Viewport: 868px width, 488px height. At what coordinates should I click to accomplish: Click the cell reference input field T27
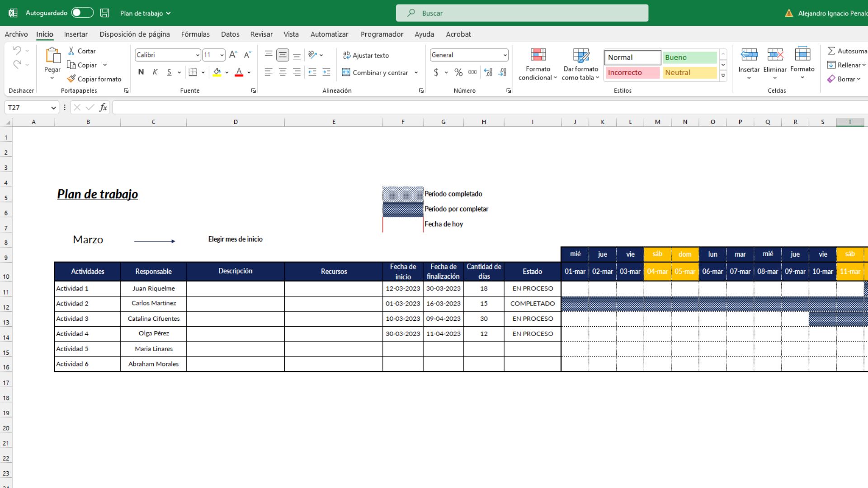[x=29, y=107]
